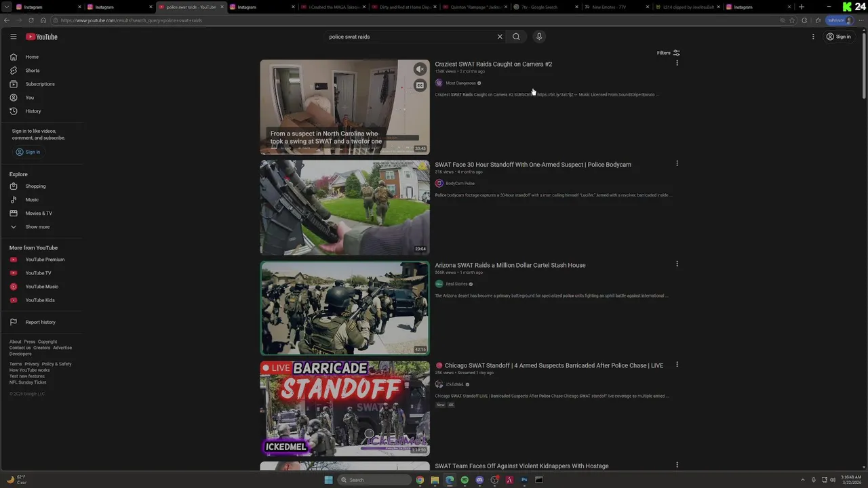Click the magnifying glass search button

coord(516,37)
